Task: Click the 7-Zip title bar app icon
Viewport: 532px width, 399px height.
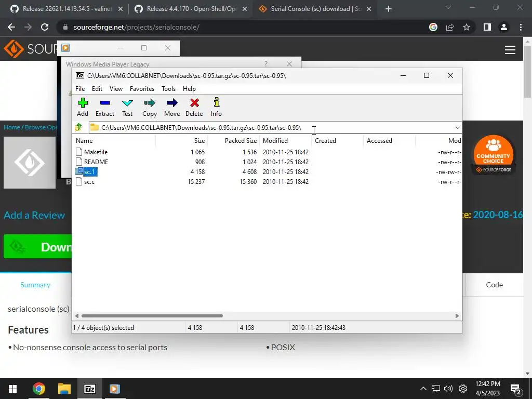Action: tap(79, 75)
